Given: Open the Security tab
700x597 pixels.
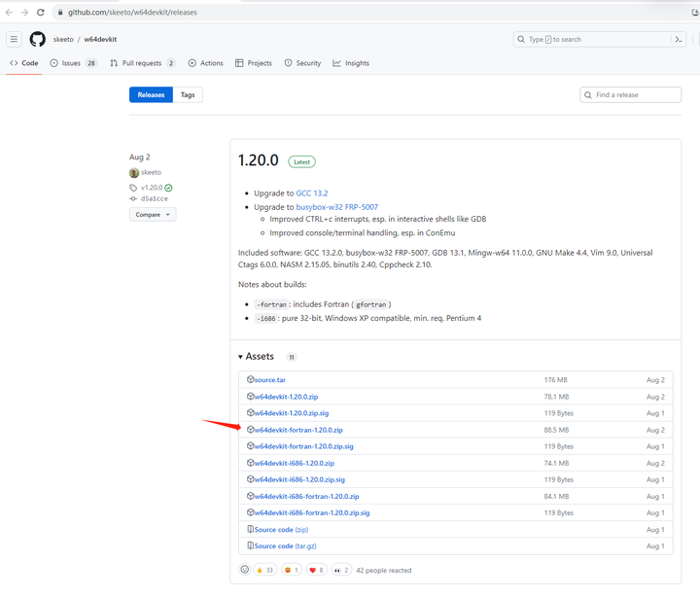Looking at the screenshot, I should tap(302, 63).
